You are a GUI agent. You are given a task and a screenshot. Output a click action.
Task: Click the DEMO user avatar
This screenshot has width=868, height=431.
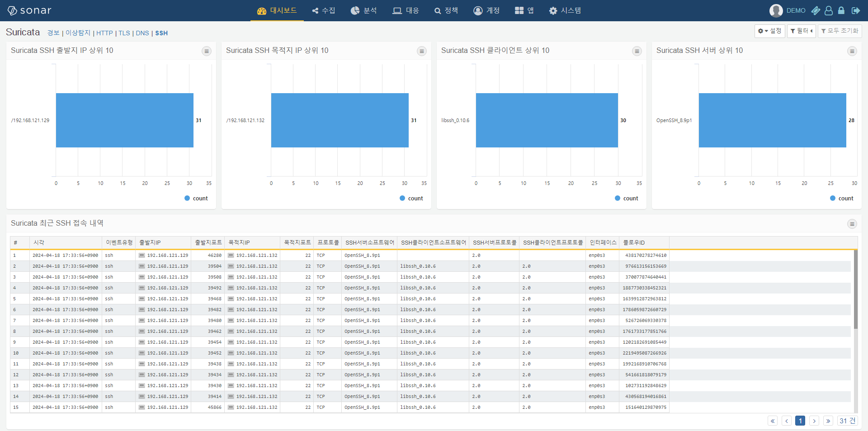click(776, 10)
